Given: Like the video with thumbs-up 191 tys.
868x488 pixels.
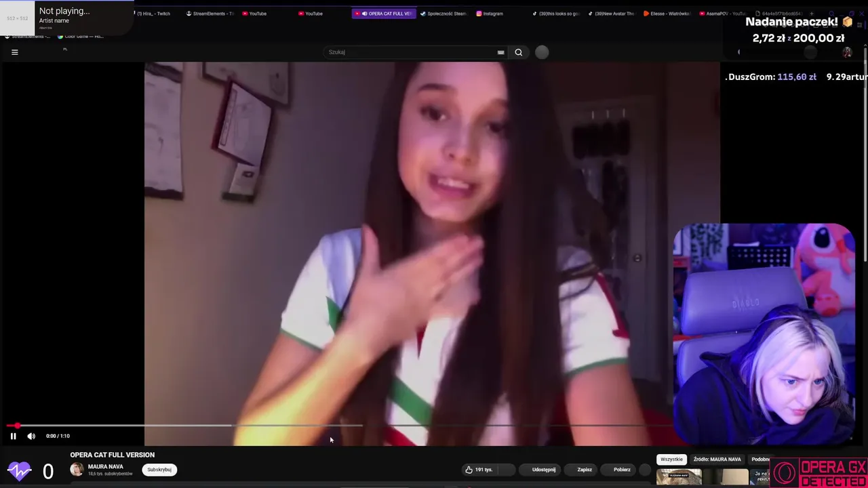Looking at the screenshot, I should (x=480, y=470).
